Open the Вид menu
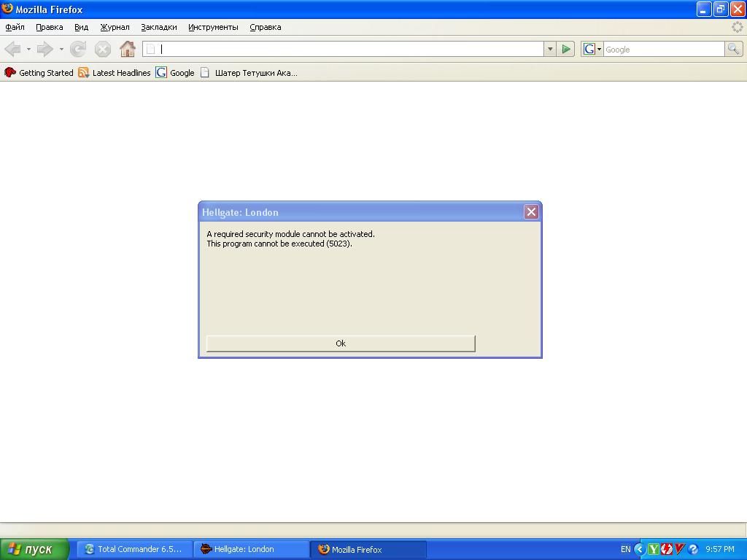 coord(82,27)
